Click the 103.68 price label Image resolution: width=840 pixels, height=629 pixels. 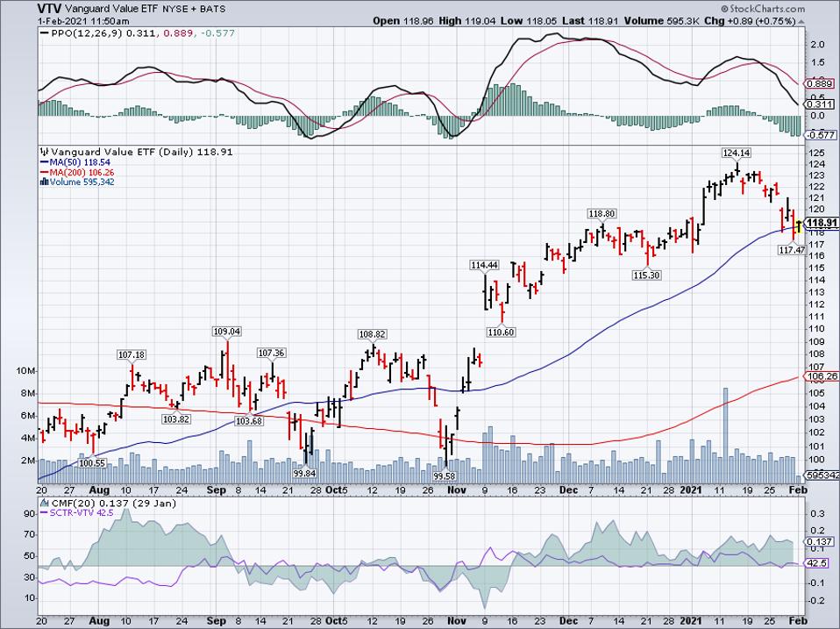click(x=248, y=421)
